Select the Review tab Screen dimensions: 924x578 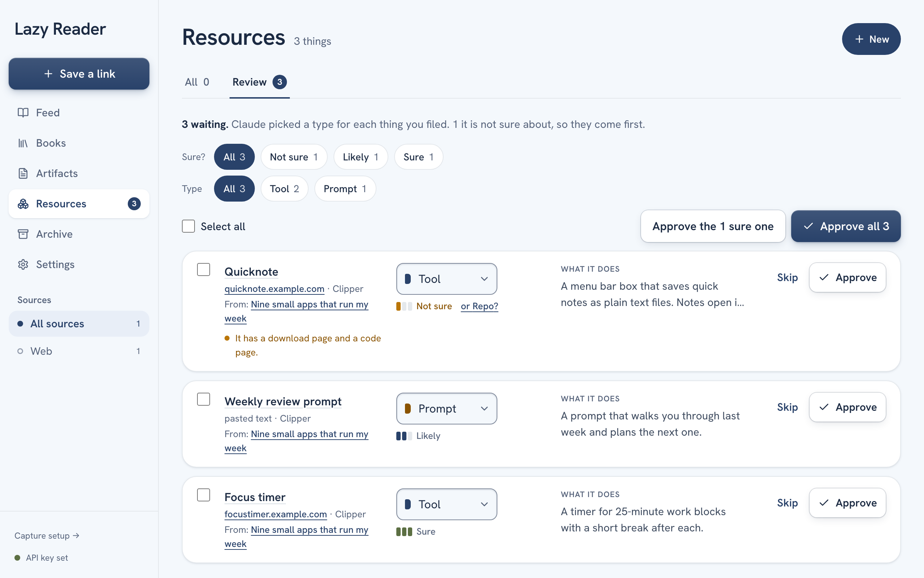[x=259, y=82]
